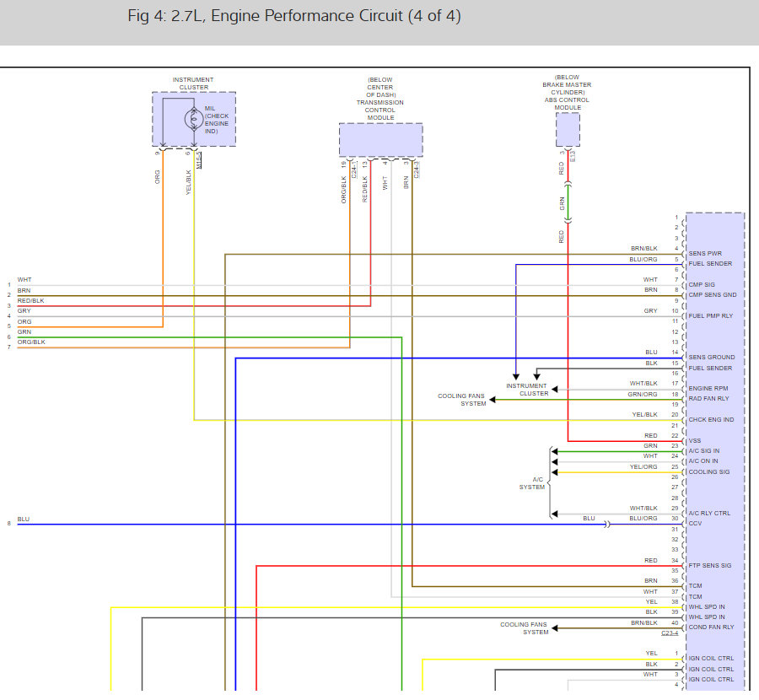Click the VSS pin label
The width and height of the screenshot is (759, 700).
click(695, 440)
